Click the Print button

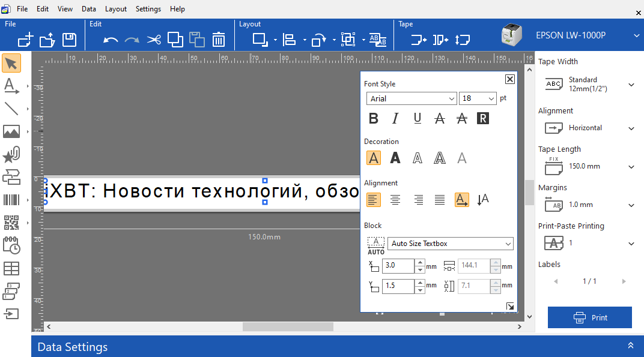[x=589, y=317]
